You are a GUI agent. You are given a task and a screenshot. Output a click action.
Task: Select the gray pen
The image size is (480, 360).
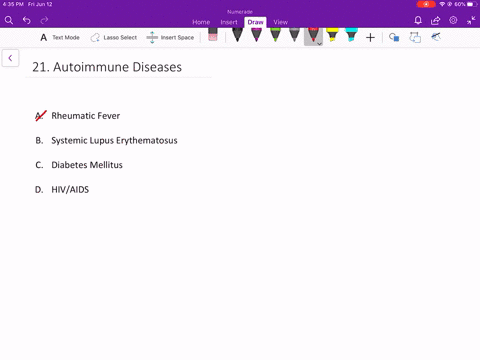point(294,35)
